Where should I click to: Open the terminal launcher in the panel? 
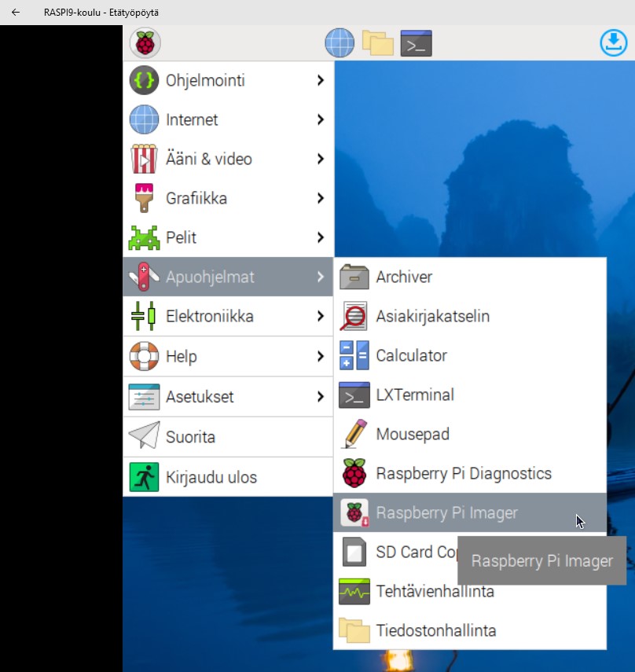click(x=416, y=43)
